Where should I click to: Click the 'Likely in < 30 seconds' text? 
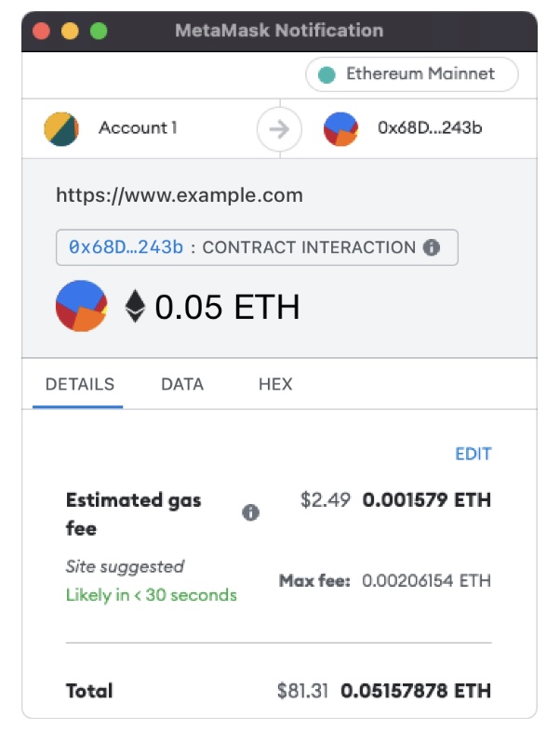coord(151,595)
